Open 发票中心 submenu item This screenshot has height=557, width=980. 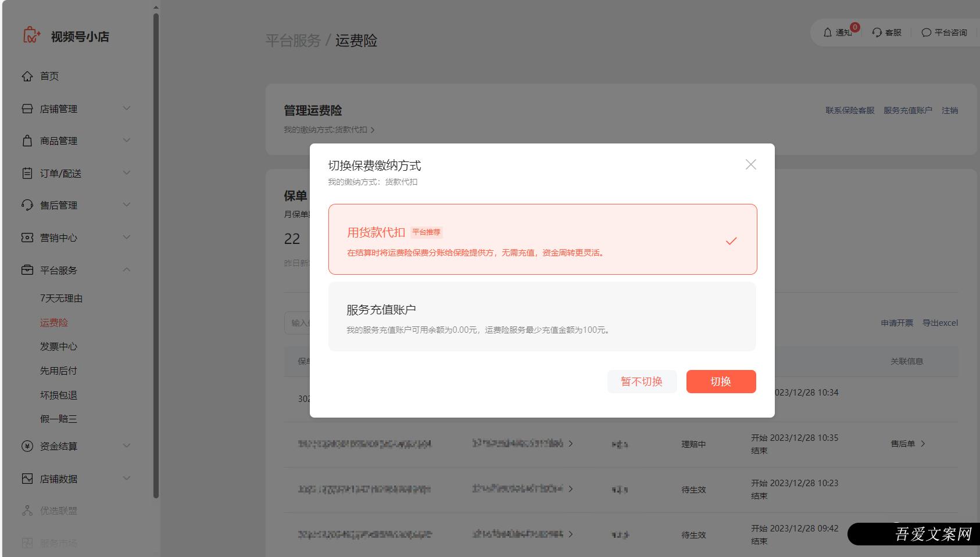pos(58,346)
